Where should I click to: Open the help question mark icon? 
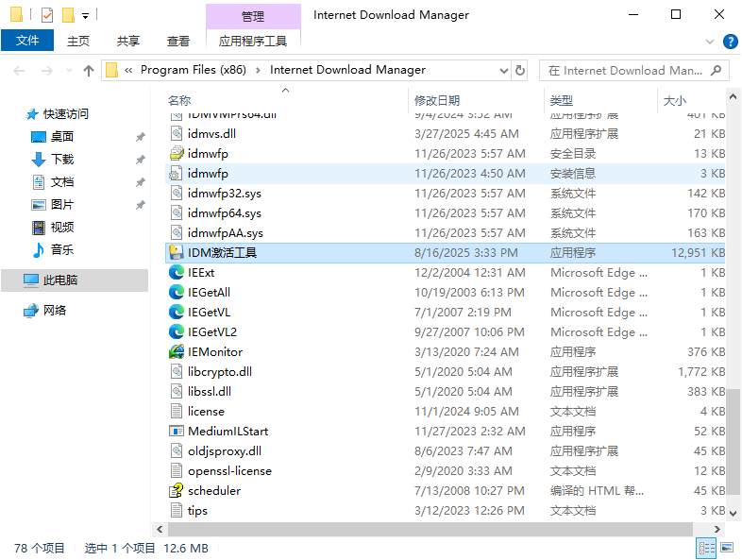click(730, 42)
